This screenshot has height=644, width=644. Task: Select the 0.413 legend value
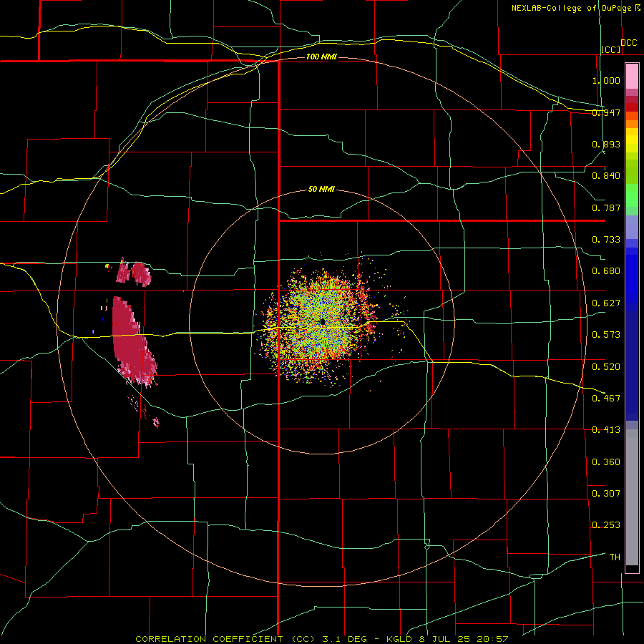point(606,430)
